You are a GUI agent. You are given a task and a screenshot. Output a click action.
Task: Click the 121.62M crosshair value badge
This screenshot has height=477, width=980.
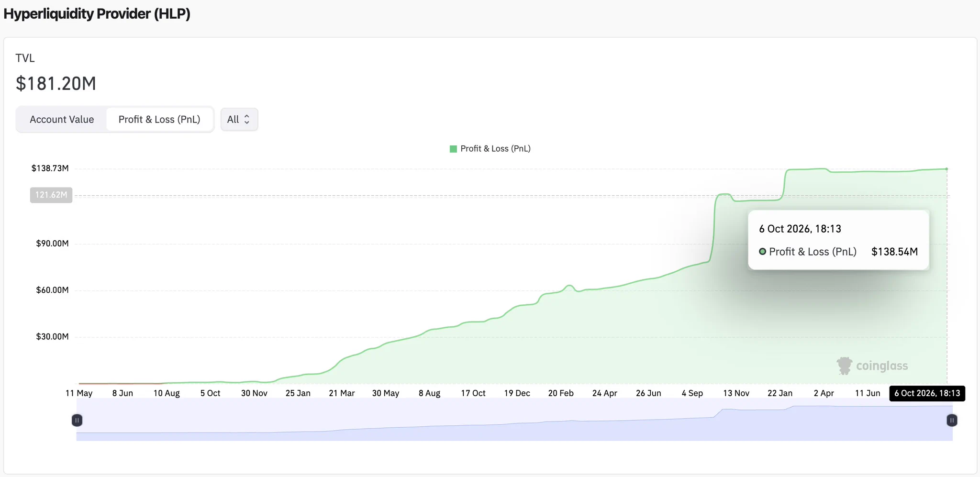(x=51, y=195)
